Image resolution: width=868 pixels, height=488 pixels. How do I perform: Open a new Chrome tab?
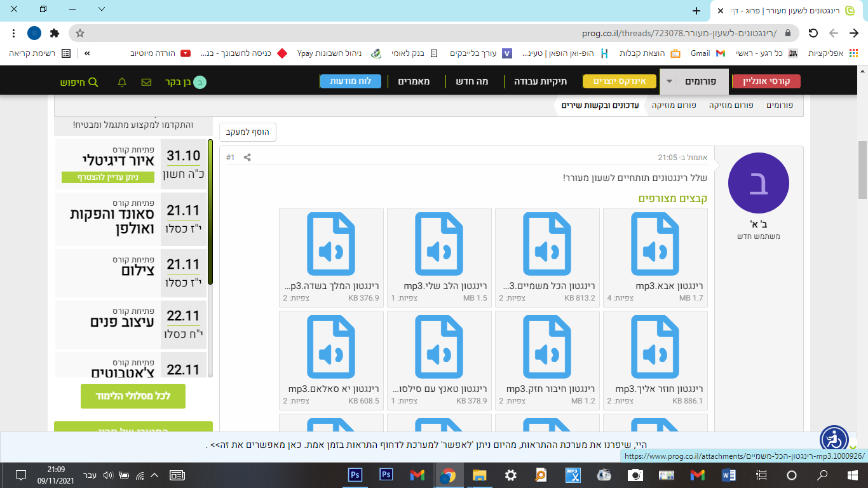[x=696, y=11]
